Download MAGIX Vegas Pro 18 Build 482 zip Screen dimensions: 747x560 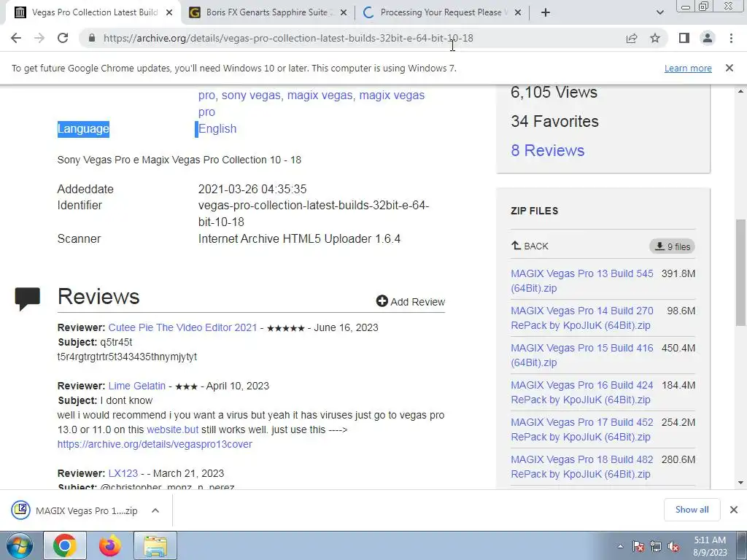click(581, 466)
